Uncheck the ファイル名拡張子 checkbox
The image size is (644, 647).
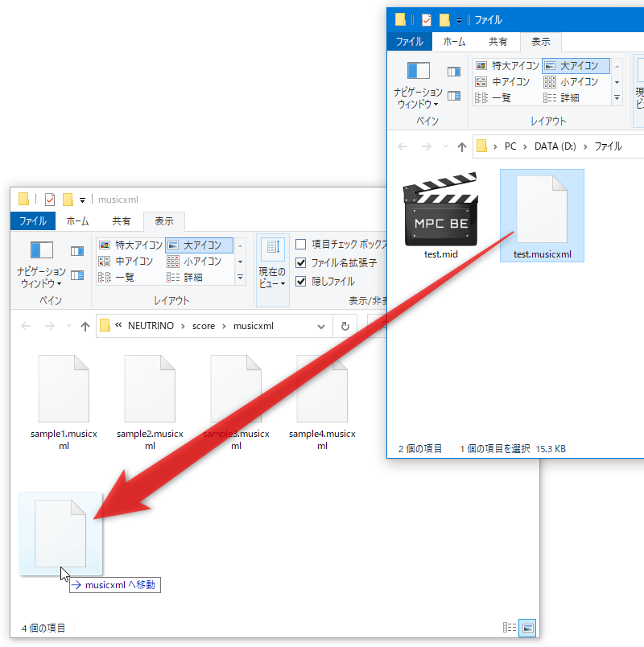301,263
